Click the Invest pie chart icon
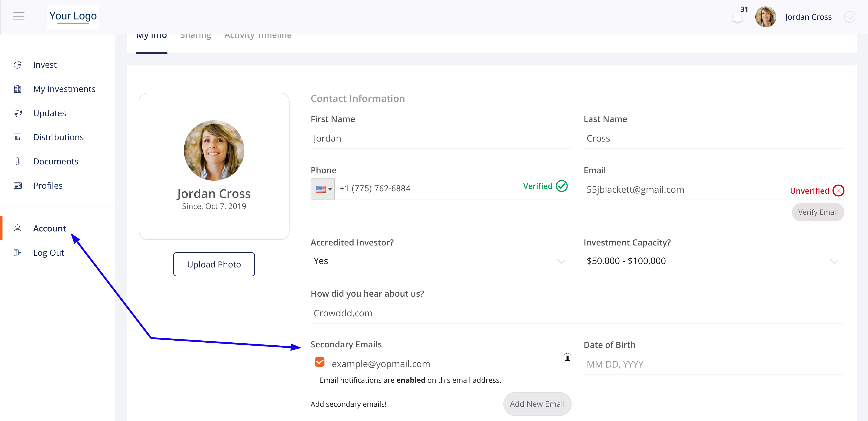 pos(17,65)
